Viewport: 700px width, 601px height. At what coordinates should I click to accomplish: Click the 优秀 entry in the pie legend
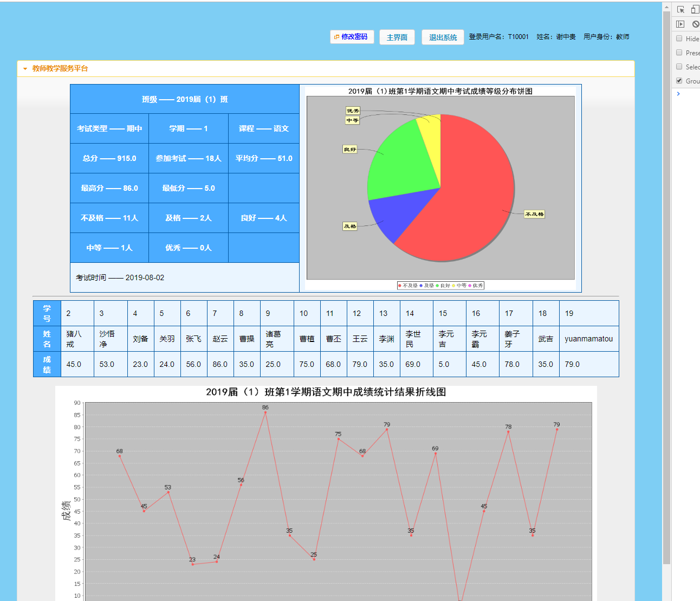(475, 286)
